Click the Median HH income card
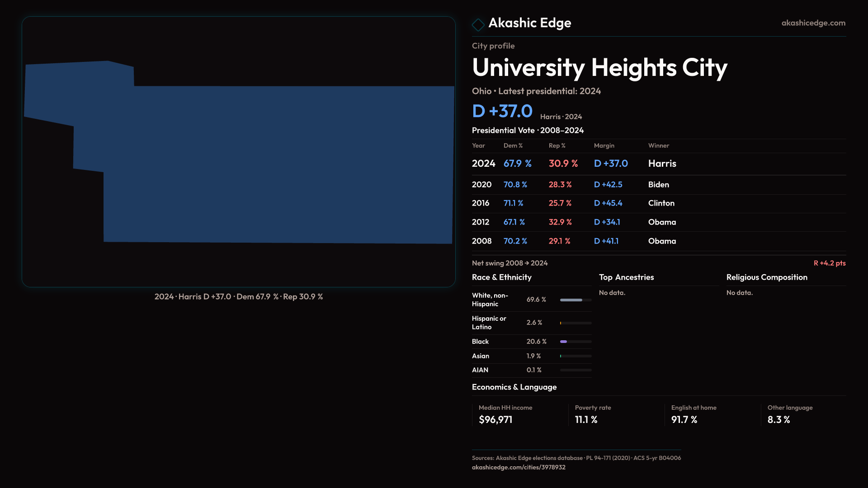Viewport: 868px width, 488px height. 505,414
